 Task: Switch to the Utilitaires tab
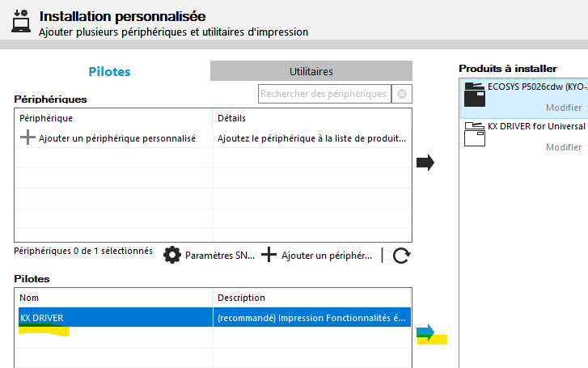click(x=311, y=71)
